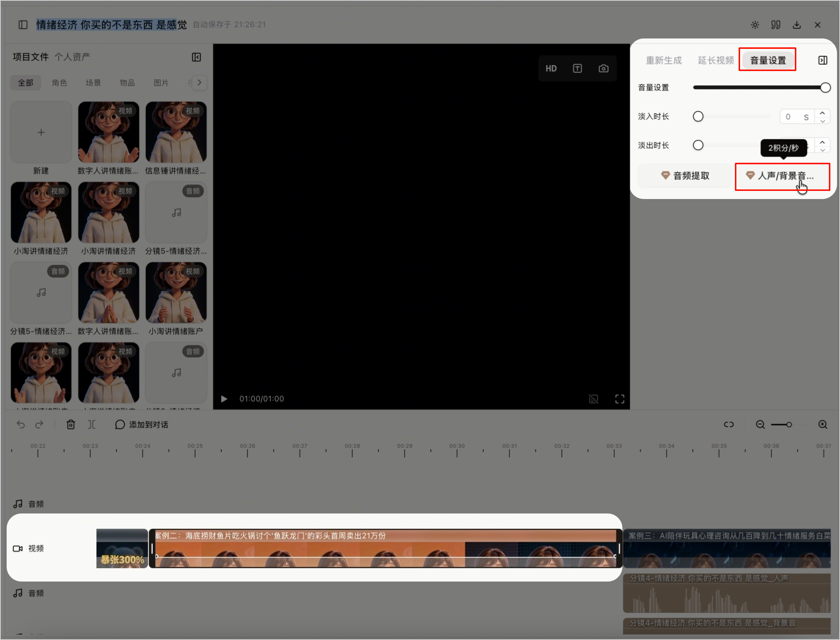840x640 pixels.
Task: Collapse the project files panel
Action: 196,57
